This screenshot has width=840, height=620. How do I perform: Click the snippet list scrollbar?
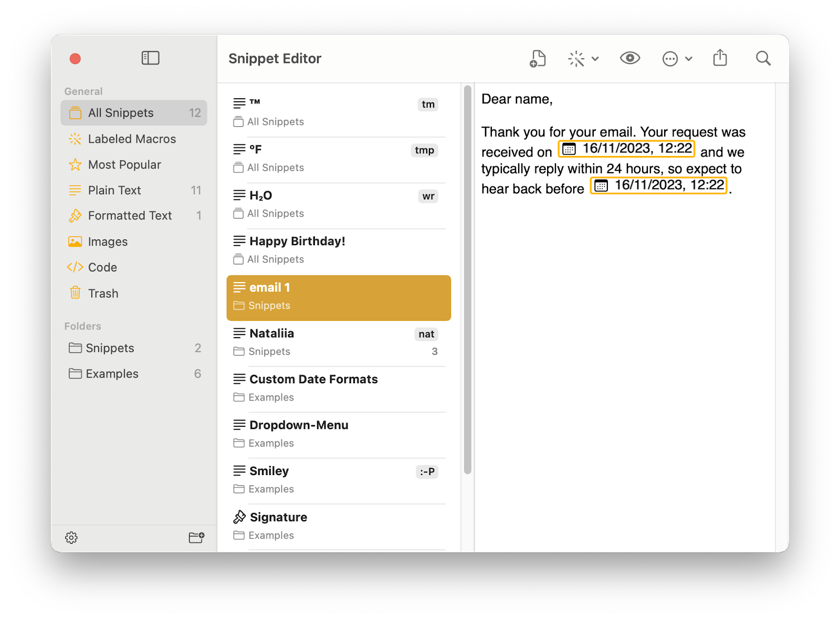pos(467,279)
